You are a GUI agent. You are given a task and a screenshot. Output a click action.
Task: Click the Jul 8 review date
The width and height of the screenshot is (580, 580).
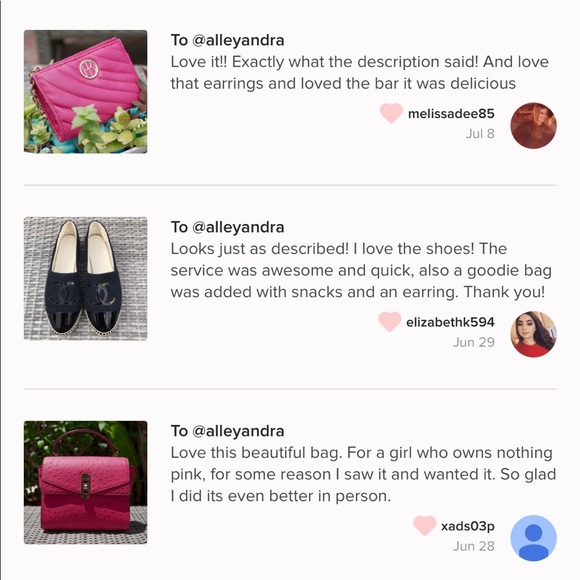[x=480, y=134]
